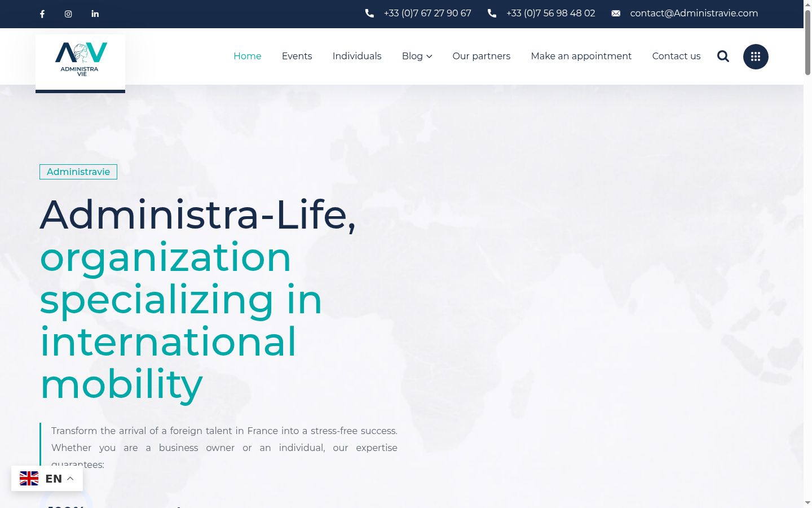Email contact@Administravie.com
The height and width of the screenshot is (508, 812).
(694, 14)
